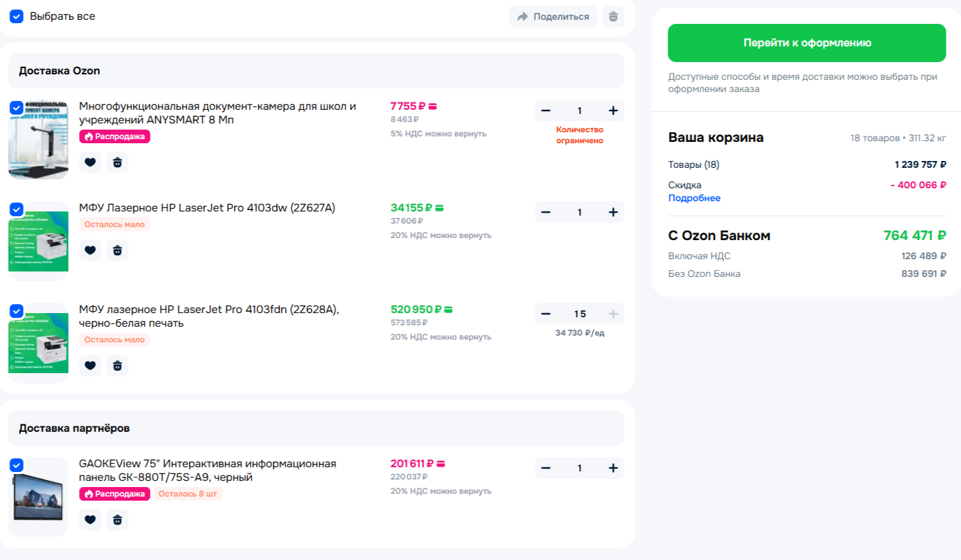Uncheck the ANYSMART document camera item

coord(16,108)
